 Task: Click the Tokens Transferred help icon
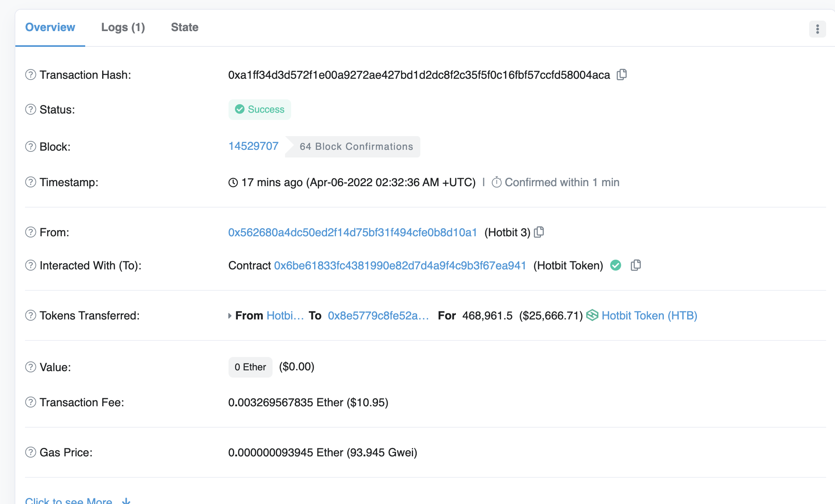(30, 315)
